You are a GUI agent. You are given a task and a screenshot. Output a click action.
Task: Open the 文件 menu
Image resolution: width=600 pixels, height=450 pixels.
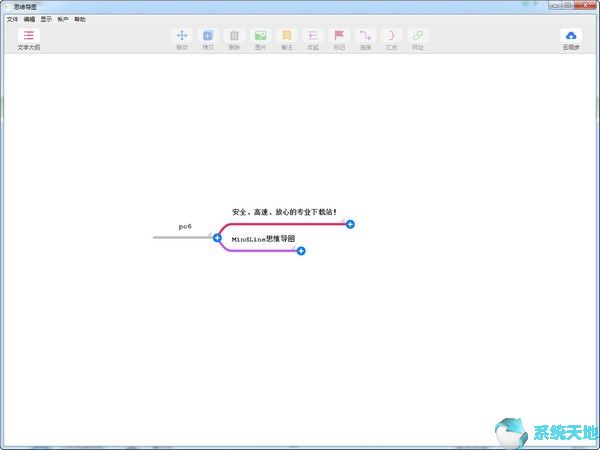[12, 19]
